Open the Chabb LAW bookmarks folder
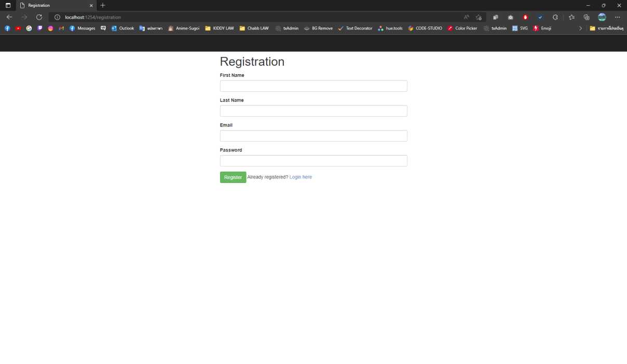 tap(254, 29)
